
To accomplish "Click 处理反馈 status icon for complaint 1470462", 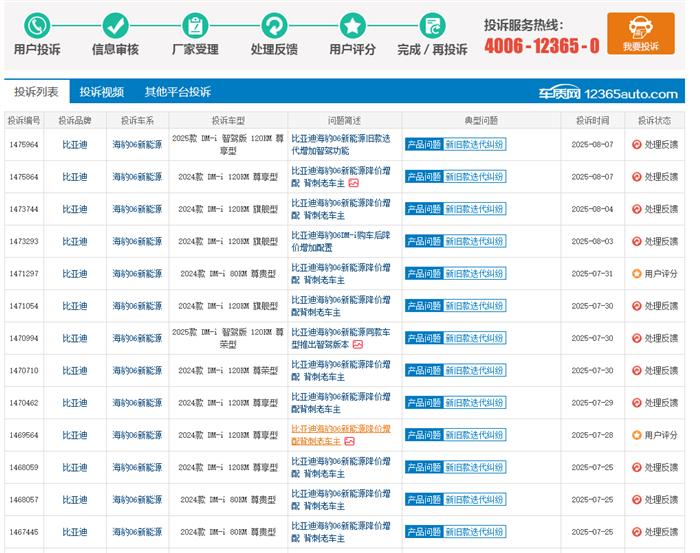I will tap(637, 403).
